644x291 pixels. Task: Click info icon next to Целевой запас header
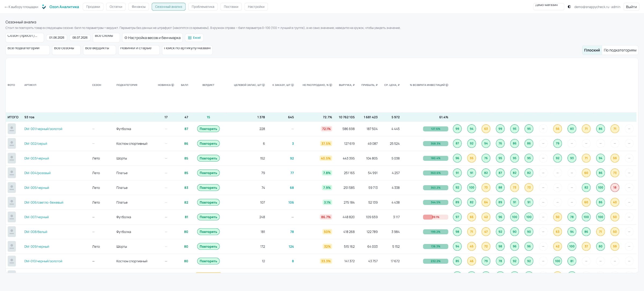point(264,85)
